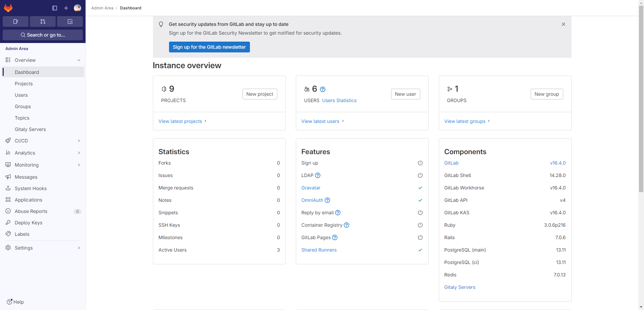The image size is (644, 310).
Task: Click the help icon next to LDAP
Action: coord(318,175)
